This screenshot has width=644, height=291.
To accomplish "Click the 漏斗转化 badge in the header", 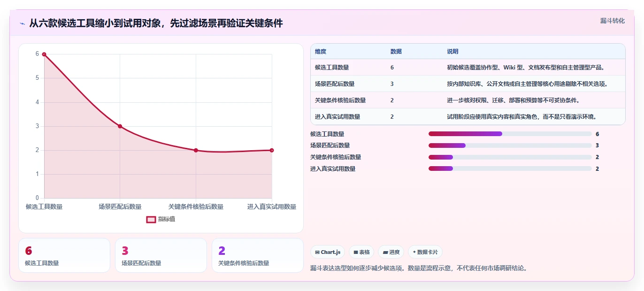I will 613,21.
